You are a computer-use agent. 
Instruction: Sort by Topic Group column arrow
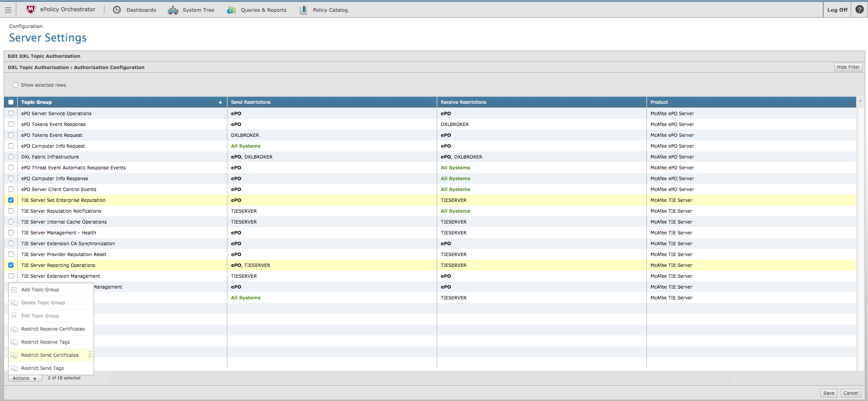[x=221, y=102]
